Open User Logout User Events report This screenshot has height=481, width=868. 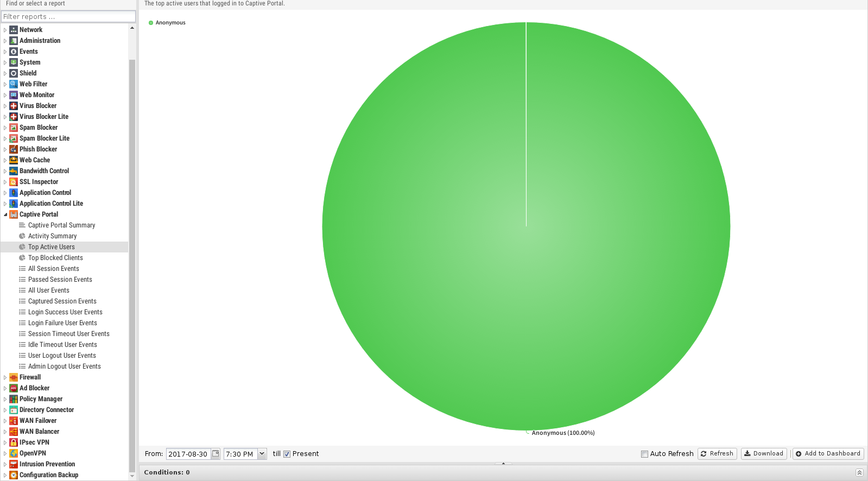click(62, 356)
